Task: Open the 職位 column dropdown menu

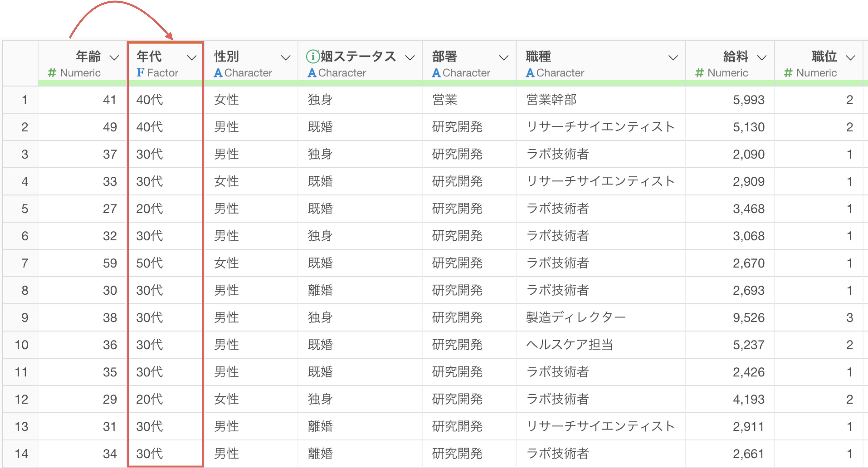Action: [x=851, y=58]
